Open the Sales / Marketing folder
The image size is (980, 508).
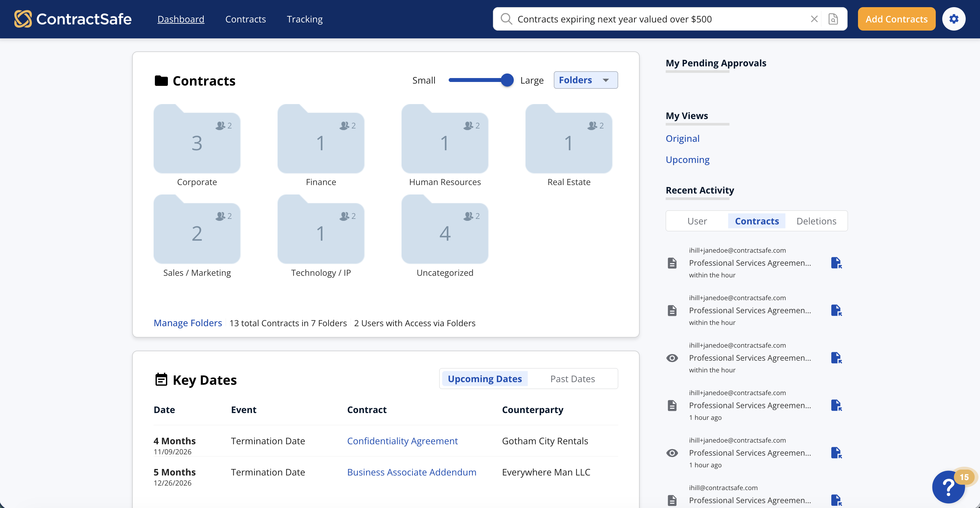click(197, 229)
